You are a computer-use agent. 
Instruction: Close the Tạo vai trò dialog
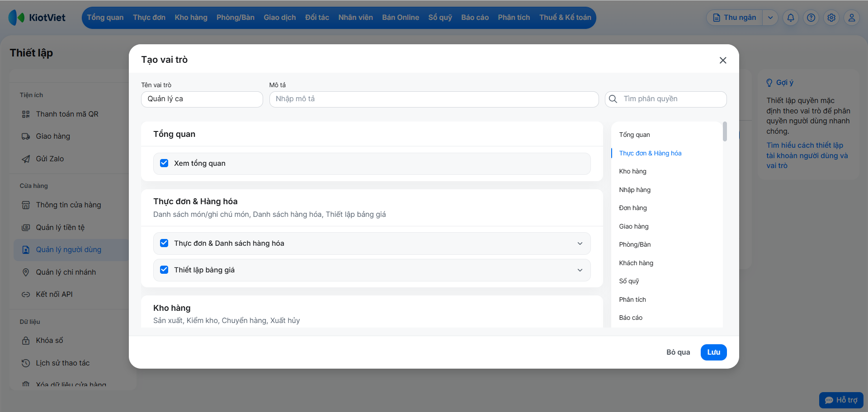tap(723, 60)
